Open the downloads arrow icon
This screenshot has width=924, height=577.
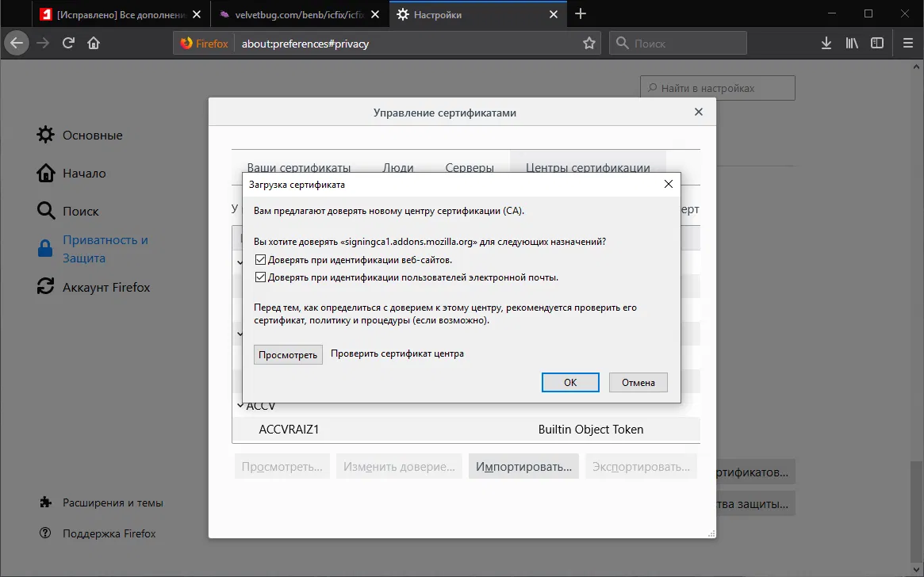click(x=826, y=43)
